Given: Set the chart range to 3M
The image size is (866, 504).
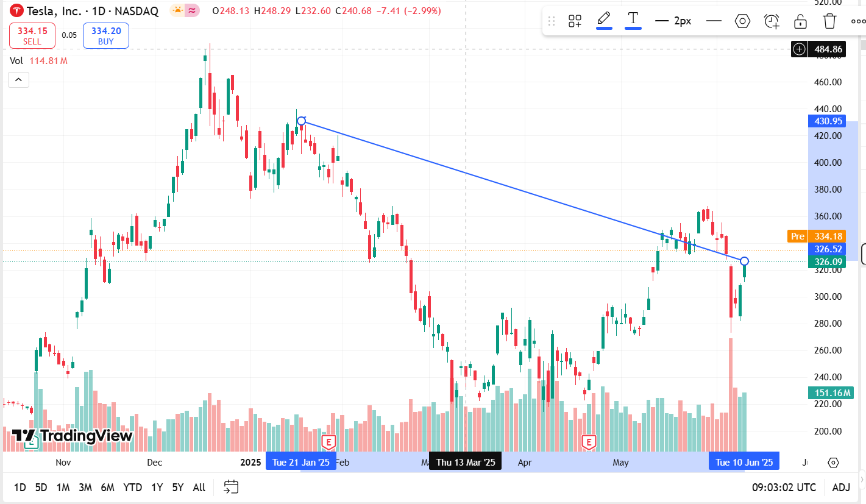Looking at the screenshot, I should (85, 488).
